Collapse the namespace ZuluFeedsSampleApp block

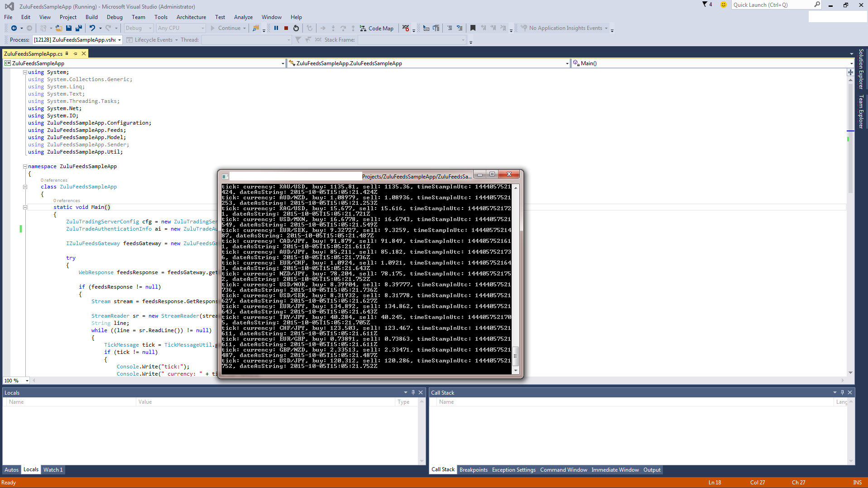(x=25, y=166)
